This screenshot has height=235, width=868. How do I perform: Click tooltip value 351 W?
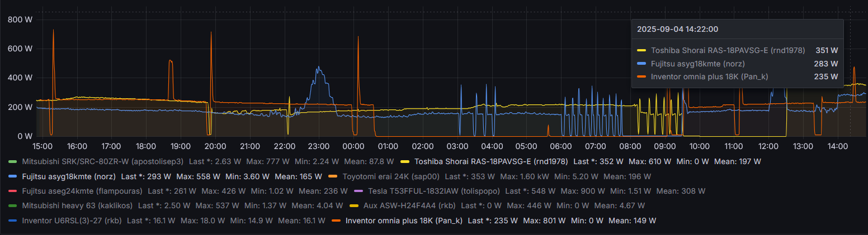pyautogui.click(x=827, y=50)
